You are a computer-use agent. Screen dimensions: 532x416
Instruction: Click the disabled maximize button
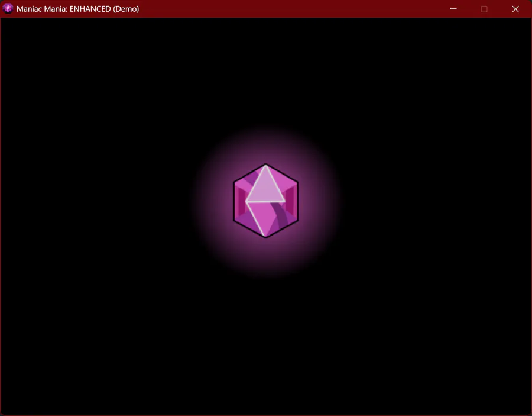point(484,9)
